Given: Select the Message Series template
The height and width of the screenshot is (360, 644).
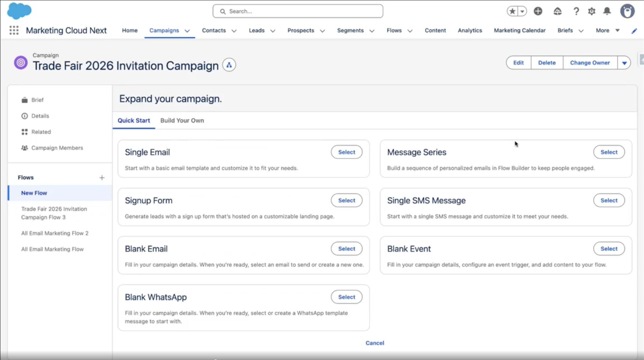Looking at the screenshot, I should (x=609, y=152).
